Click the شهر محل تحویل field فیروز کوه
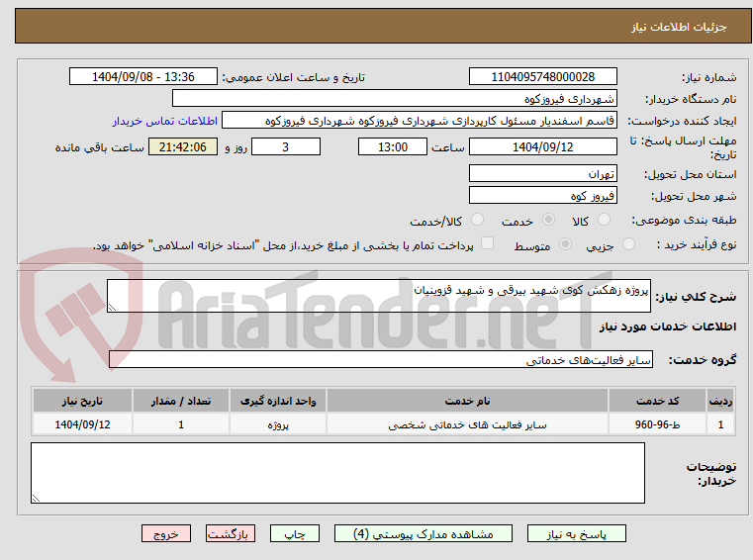 (x=542, y=196)
